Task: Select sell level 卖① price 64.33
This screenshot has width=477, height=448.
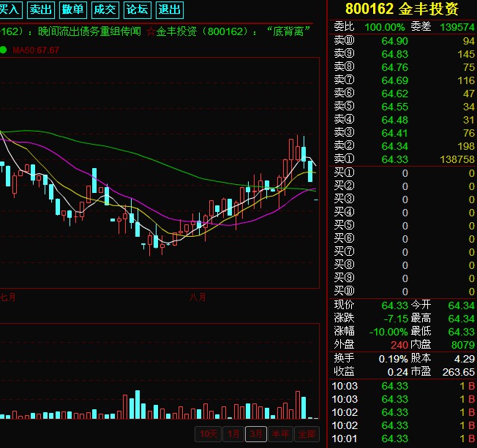Action: 394,159
